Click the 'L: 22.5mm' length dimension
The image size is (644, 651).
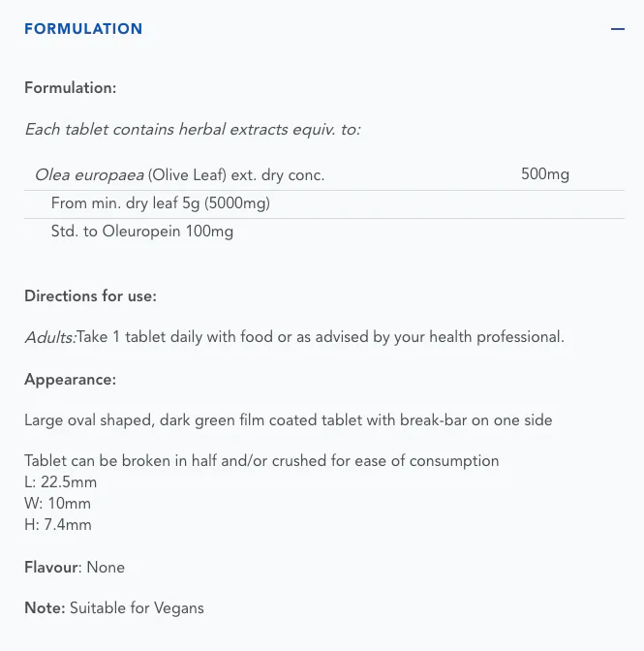(61, 482)
